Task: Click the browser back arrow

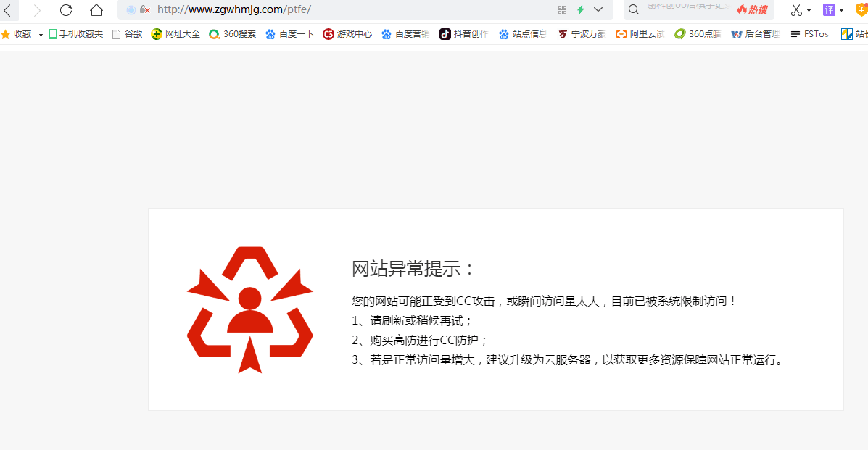Action: pos(7,10)
